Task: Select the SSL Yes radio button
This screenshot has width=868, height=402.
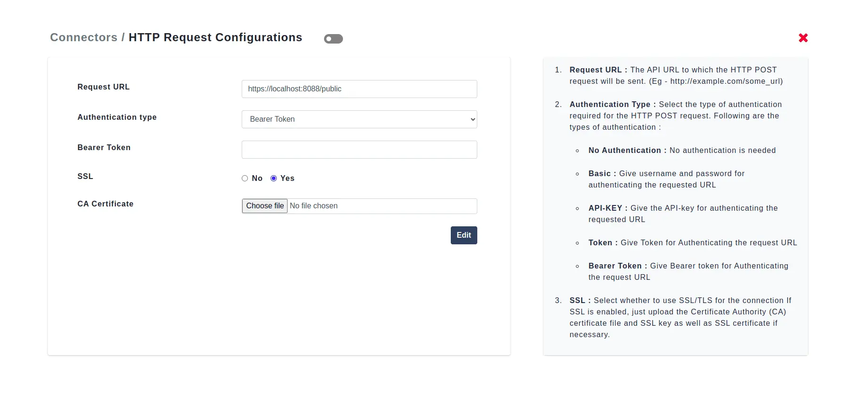Action: [x=273, y=179]
